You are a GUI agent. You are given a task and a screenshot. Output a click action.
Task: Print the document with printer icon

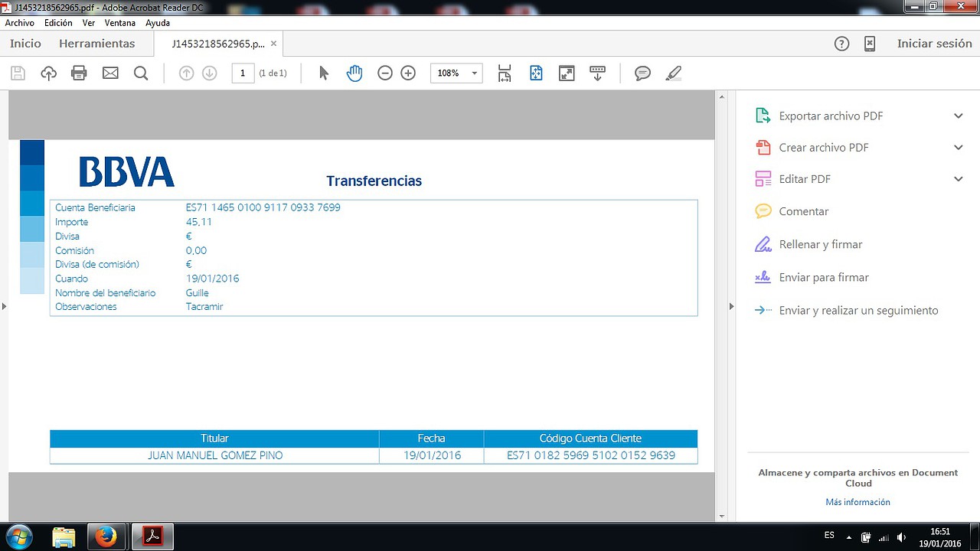point(79,73)
